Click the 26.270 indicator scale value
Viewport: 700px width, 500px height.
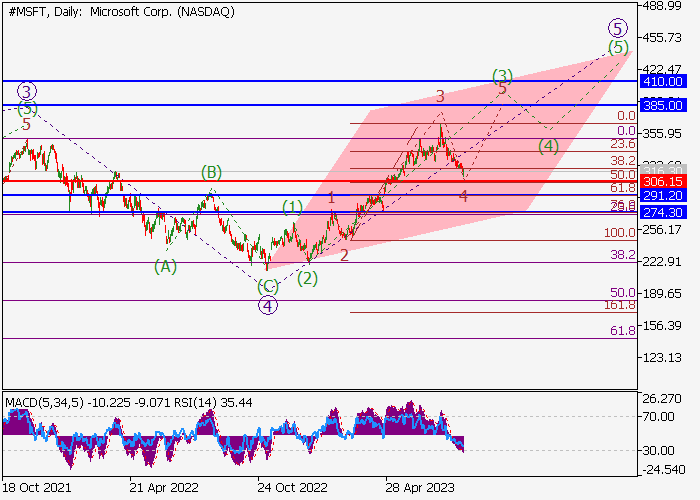[x=662, y=399]
